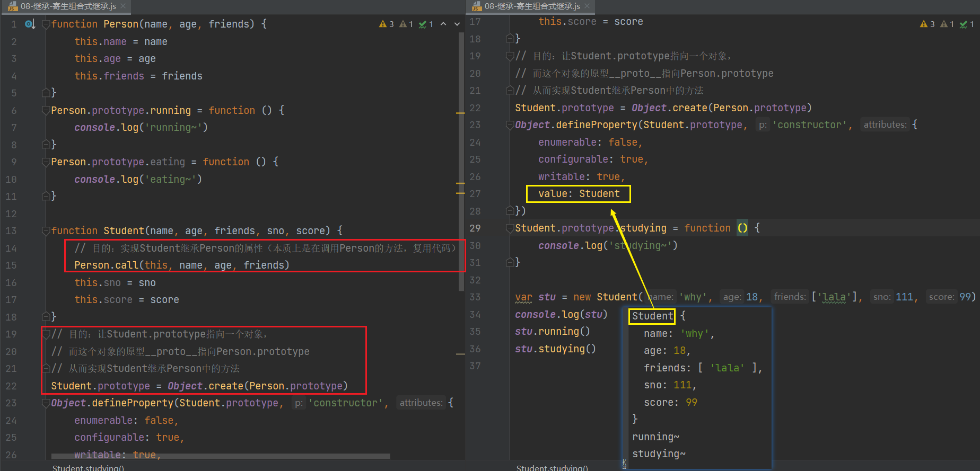Collapse Student.prototype.studying fold at line 29

coord(510,228)
